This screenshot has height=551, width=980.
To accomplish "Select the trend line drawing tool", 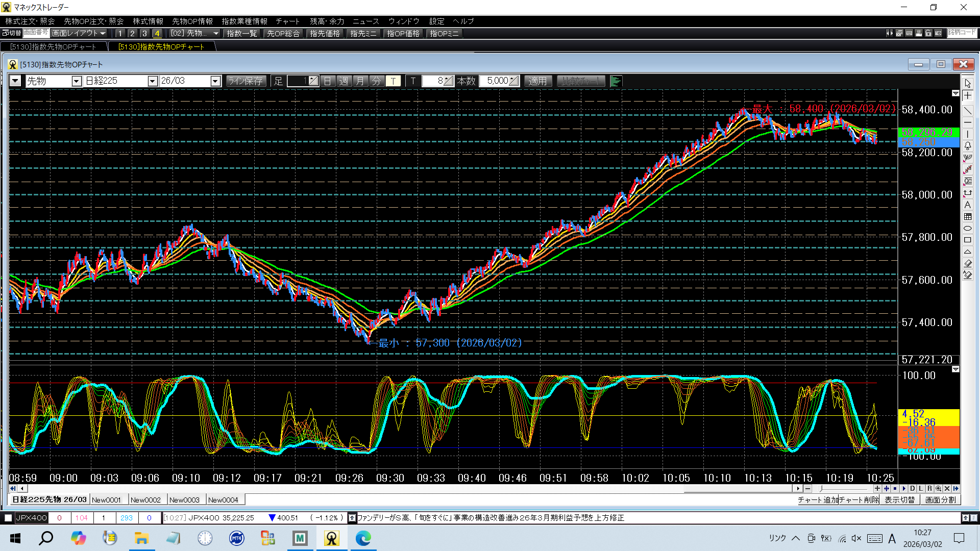I will point(967,110).
